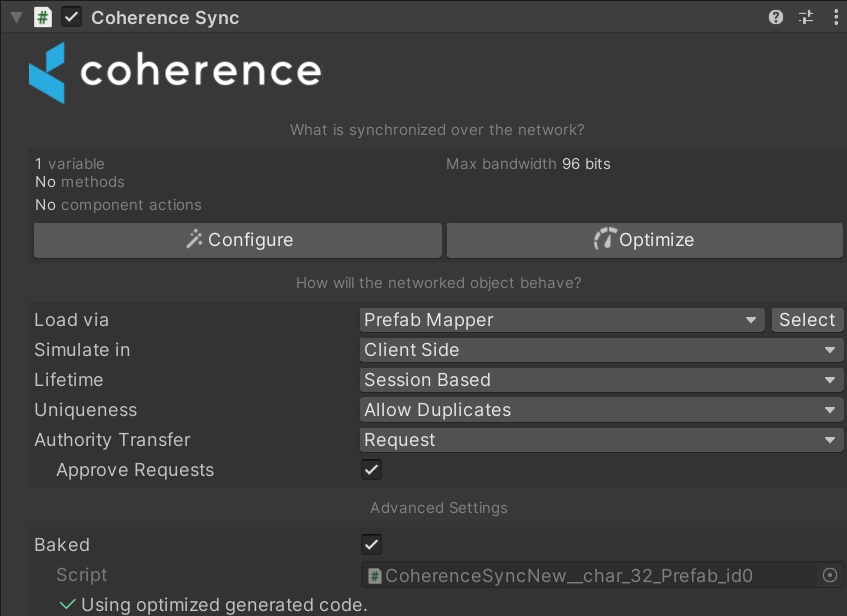The height and width of the screenshot is (616, 847).
Task: Click the script file icon in Script field
Action: coord(375,576)
